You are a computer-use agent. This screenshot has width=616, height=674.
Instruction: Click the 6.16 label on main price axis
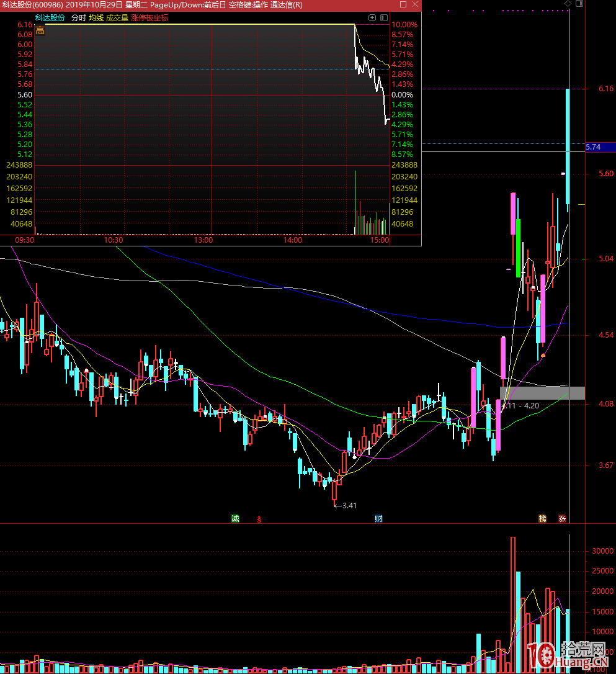pyautogui.click(x=606, y=89)
